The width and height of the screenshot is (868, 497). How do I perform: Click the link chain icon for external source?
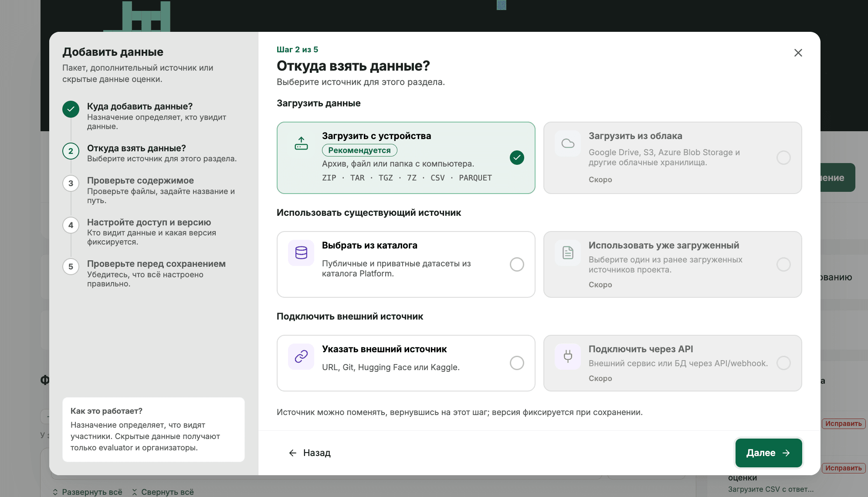(301, 357)
